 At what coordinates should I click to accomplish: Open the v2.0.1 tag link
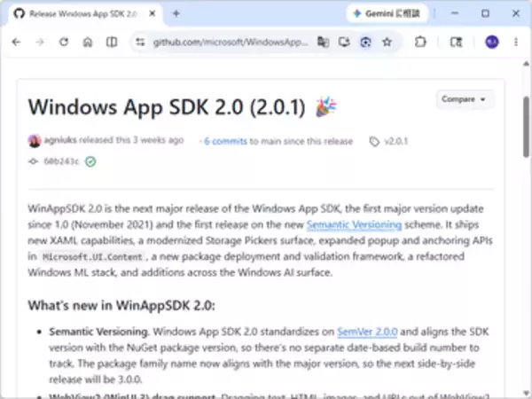395,142
